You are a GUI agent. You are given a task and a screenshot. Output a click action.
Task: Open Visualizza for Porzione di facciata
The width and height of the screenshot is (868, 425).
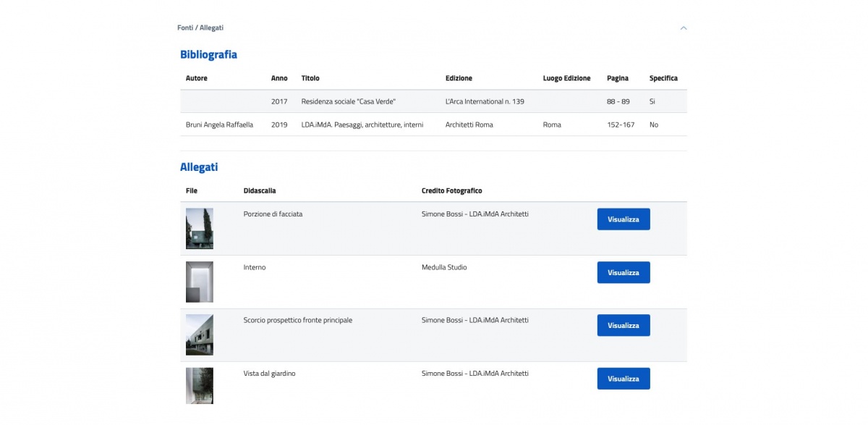click(624, 219)
